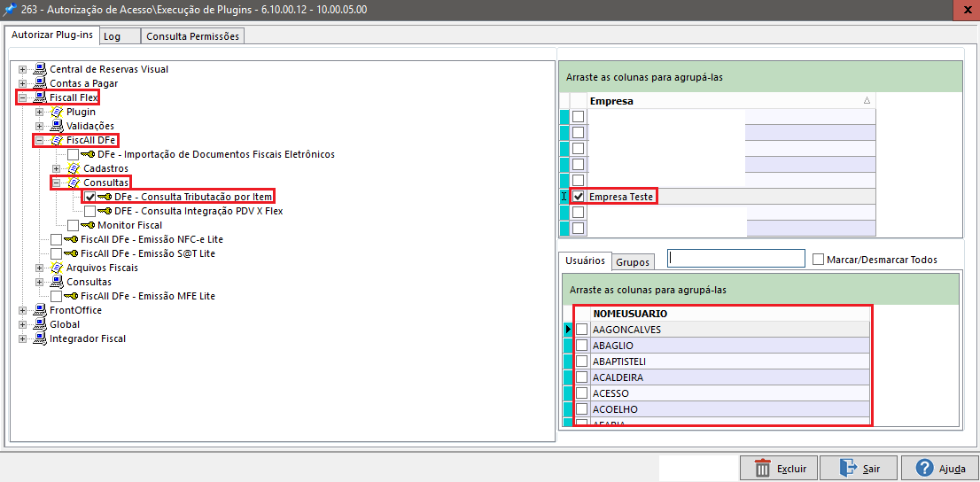This screenshot has height=482, width=980.
Task: Open the Consulta Permissões tab
Action: coord(192,36)
